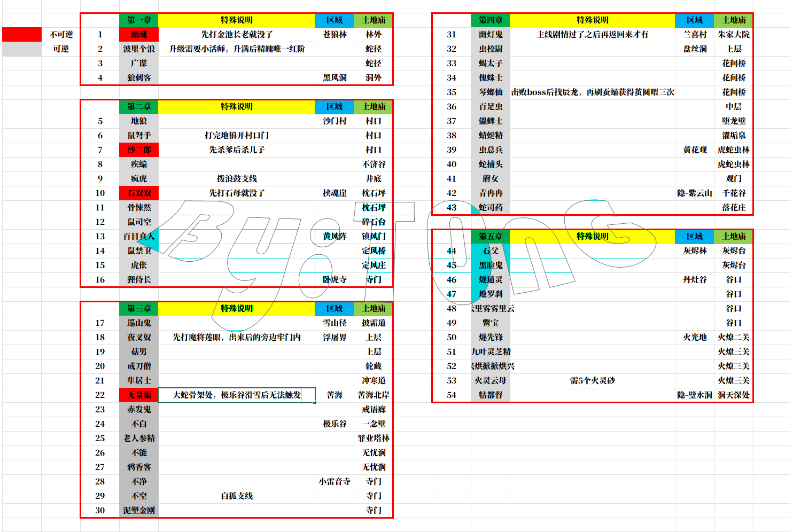Click the blue 区域 header in 第四章 table
This screenshot has height=532, width=793.
click(x=695, y=20)
